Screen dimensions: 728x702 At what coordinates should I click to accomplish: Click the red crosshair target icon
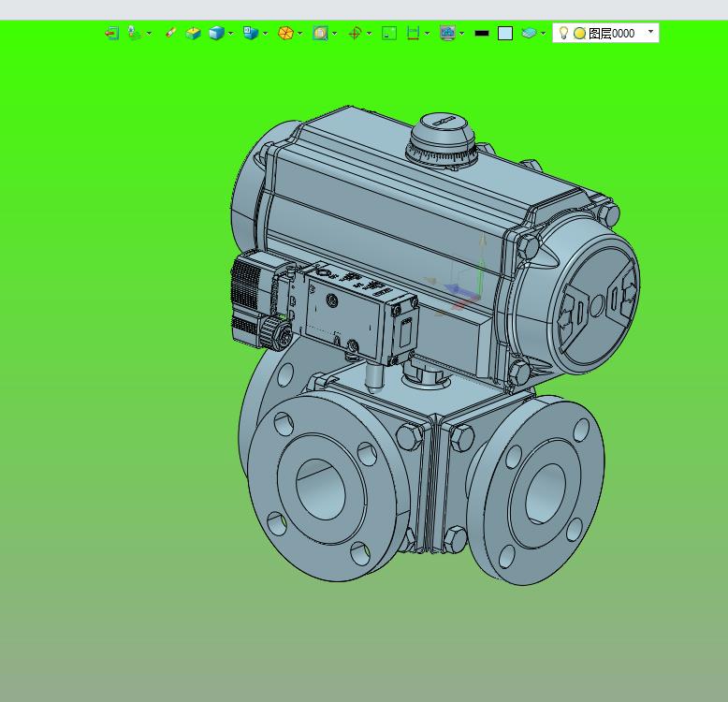click(x=355, y=33)
